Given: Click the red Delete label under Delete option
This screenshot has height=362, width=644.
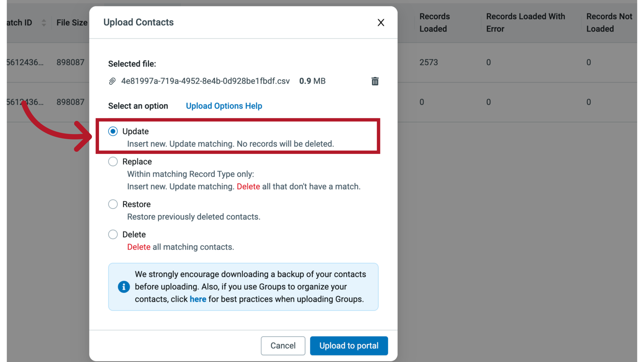Looking at the screenshot, I should click(x=138, y=247).
